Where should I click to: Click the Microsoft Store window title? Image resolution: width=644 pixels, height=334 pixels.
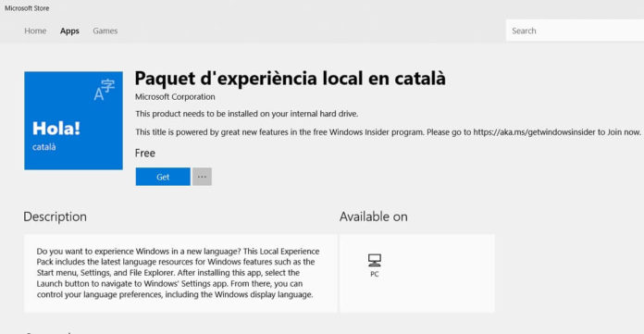(x=27, y=8)
